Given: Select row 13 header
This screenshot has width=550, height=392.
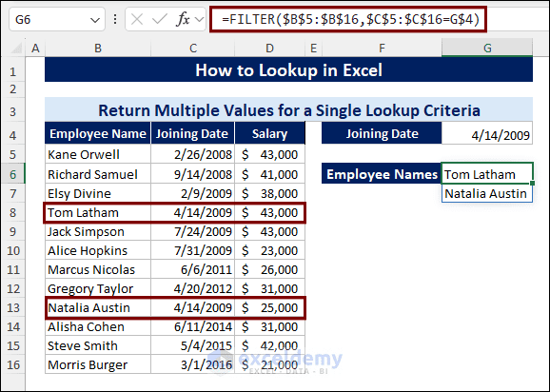Looking at the screenshot, I should pyautogui.click(x=13, y=307).
